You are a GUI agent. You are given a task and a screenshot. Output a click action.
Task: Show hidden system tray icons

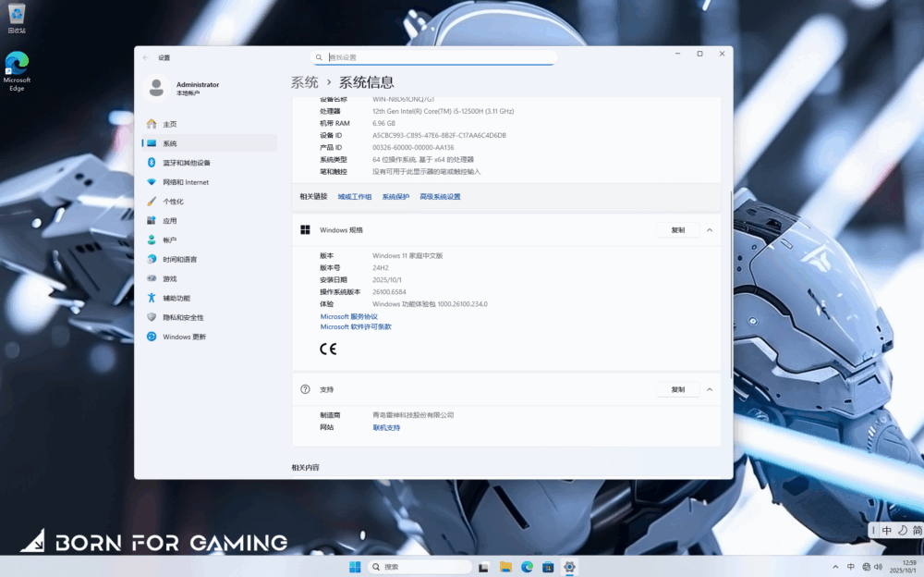[x=834, y=567]
